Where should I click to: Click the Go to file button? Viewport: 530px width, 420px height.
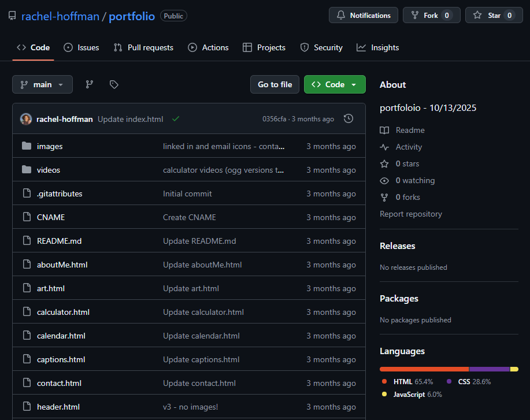[275, 84]
